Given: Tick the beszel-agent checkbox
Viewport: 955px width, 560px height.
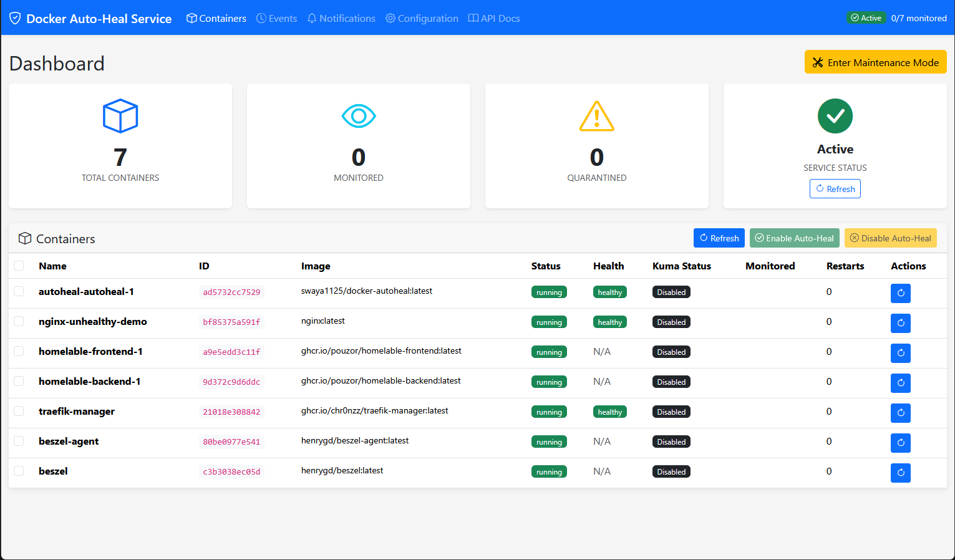Looking at the screenshot, I should tap(19, 441).
